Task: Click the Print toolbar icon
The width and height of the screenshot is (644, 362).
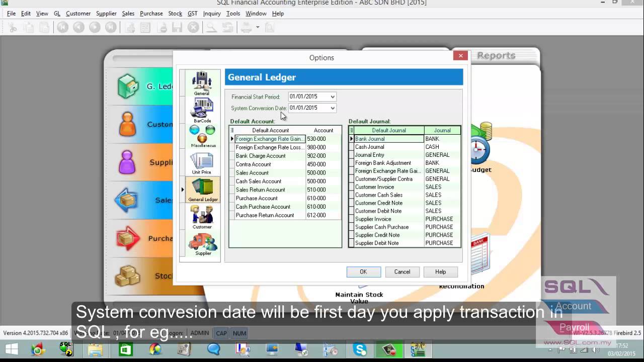Action: [246, 28]
